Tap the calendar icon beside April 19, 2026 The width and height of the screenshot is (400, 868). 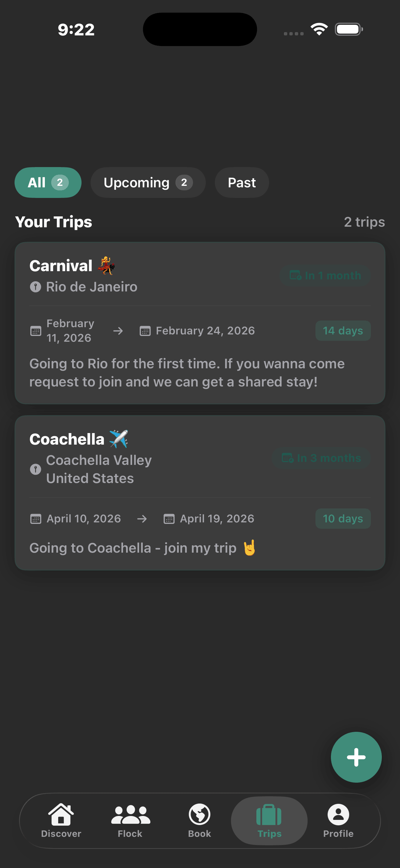click(x=168, y=519)
